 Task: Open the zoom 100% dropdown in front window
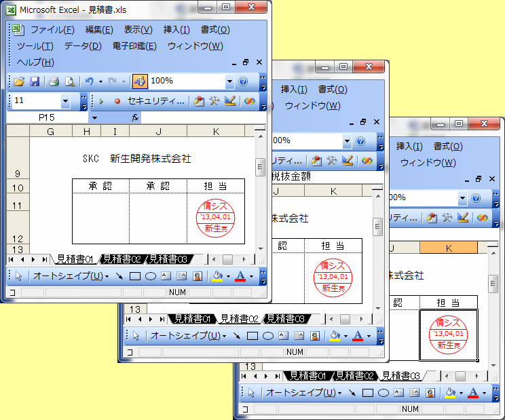(229, 81)
